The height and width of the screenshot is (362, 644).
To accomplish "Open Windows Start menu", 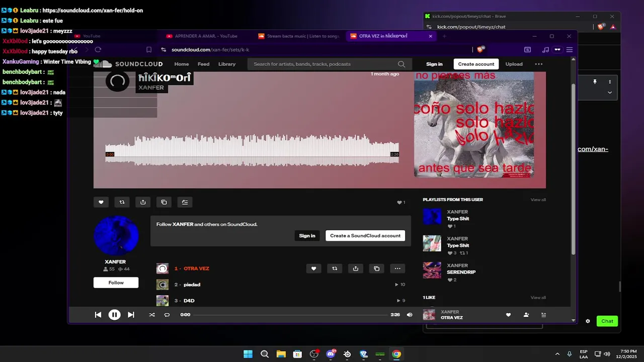I will click(248, 354).
